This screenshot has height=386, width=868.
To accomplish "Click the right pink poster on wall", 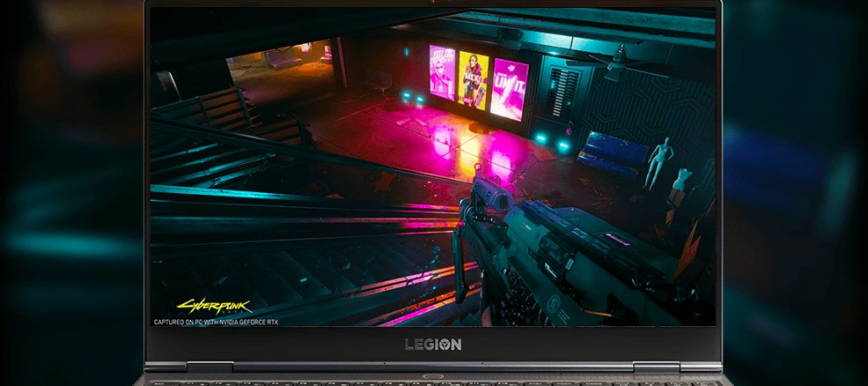I will (508, 89).
